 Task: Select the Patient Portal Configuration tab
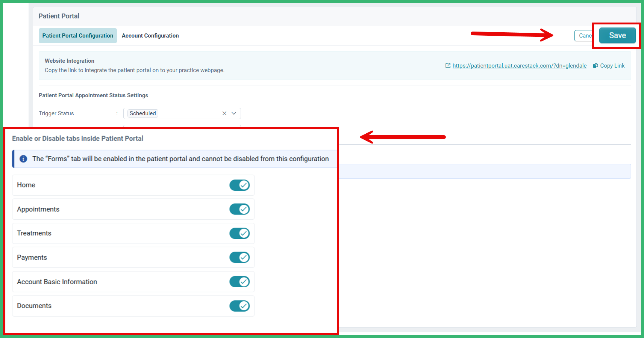click(x=77, y=35)
